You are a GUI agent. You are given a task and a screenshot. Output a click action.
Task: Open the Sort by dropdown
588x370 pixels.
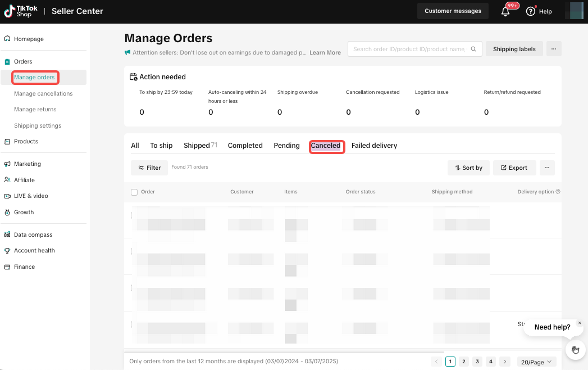click(468, 168)
